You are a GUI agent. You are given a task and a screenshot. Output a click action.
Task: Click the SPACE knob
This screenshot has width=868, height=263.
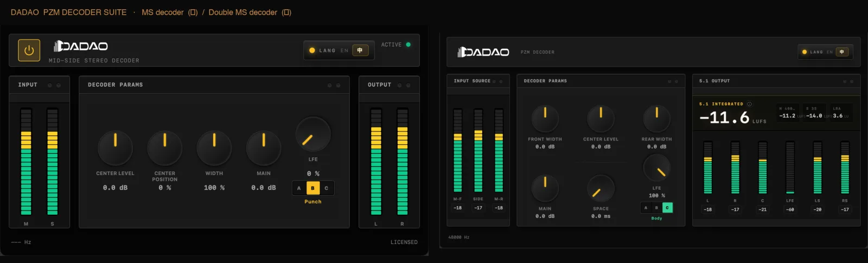pos(601,188)
